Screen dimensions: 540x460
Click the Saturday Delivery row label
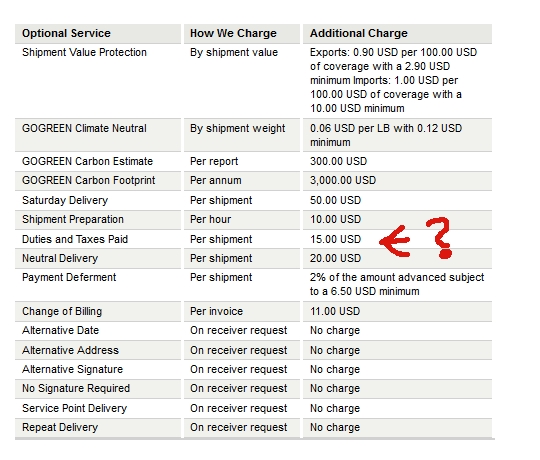(x=65, y=200)
